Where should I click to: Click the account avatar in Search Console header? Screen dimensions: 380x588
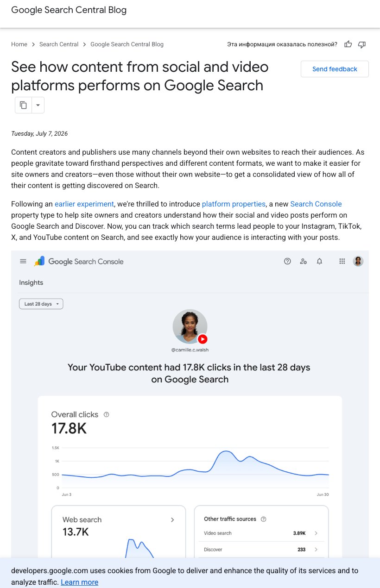click(358, 261)
